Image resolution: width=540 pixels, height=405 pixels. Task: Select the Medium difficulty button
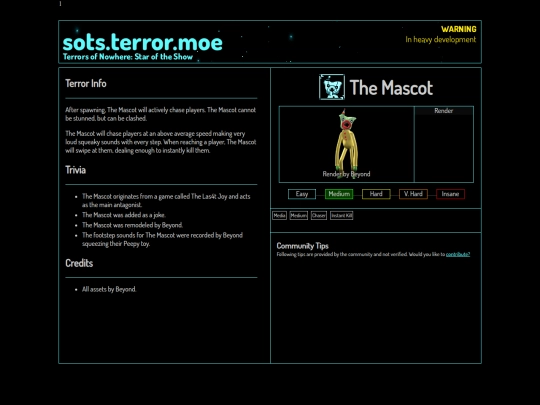[339, 194]
